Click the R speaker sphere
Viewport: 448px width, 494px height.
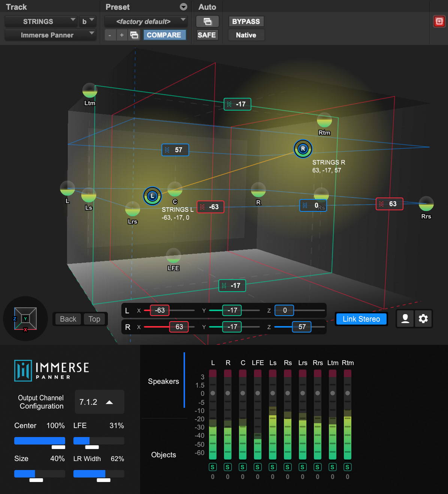pos(258,190)
